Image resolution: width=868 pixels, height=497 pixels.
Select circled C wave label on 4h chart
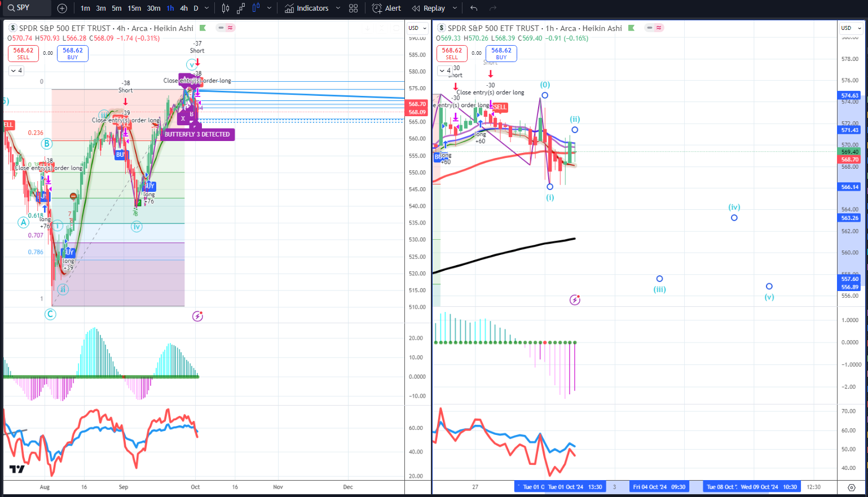tap(51, 314)
